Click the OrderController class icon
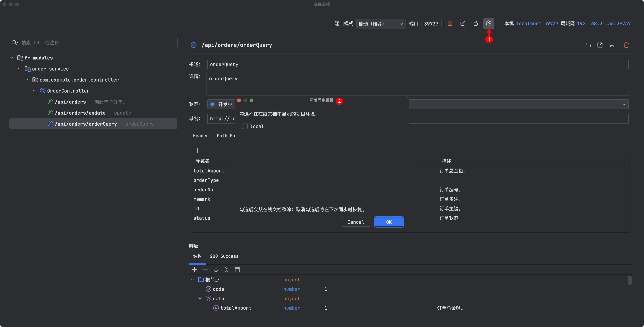This screenshot has width=644, height=327. coord(43,91)
